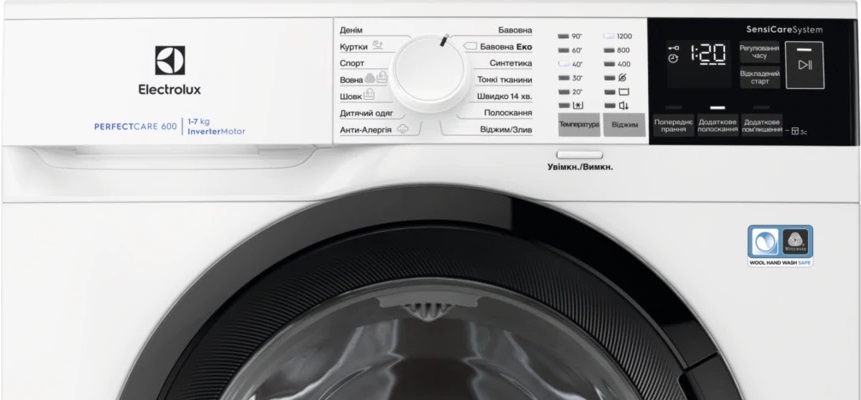Click the 1-7 kg InverterMotor label
The height and width of the screenshot is (400, 861).
click(216, 126)
